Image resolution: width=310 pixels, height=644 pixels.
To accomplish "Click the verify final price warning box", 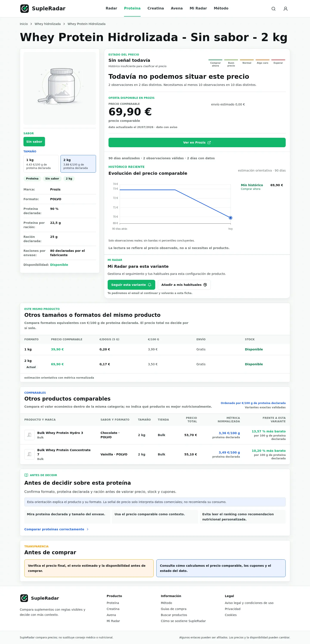I will pyautogui.click(x=89, y=568).
